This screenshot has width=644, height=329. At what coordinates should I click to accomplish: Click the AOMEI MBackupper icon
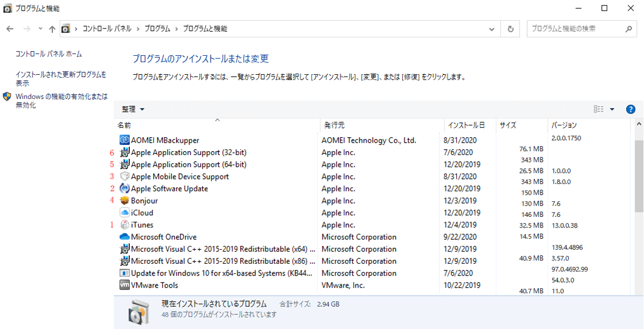(x=125, y=140)
